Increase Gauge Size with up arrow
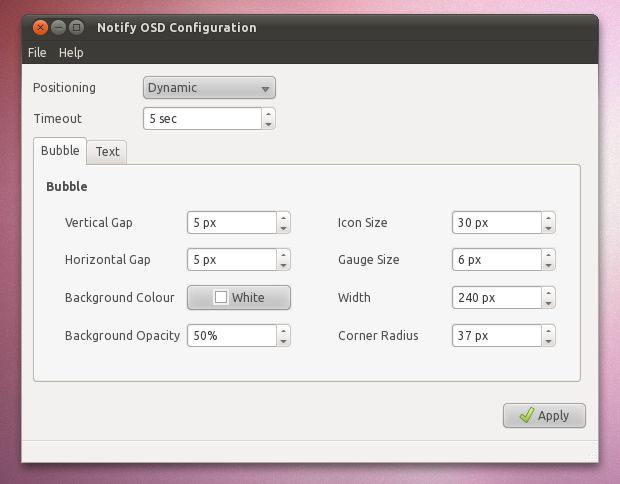 (548, 255)
